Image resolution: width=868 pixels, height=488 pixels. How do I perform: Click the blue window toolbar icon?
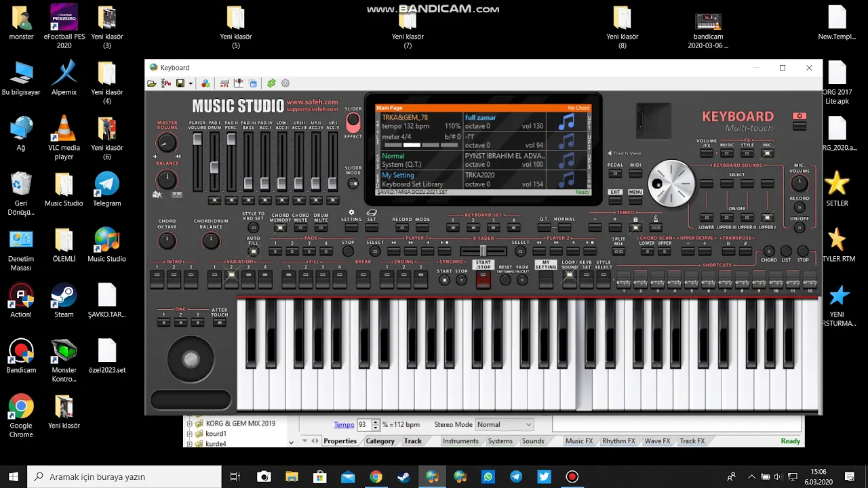253,83
